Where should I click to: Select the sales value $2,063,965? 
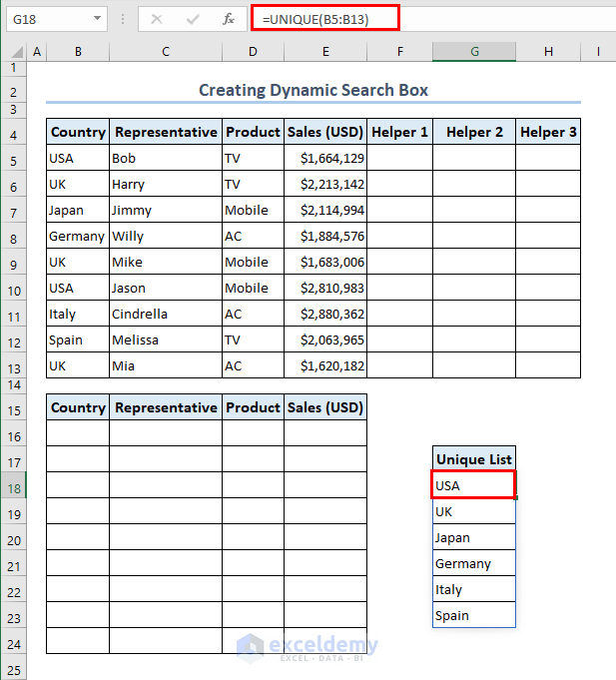[x=325, y=340]
